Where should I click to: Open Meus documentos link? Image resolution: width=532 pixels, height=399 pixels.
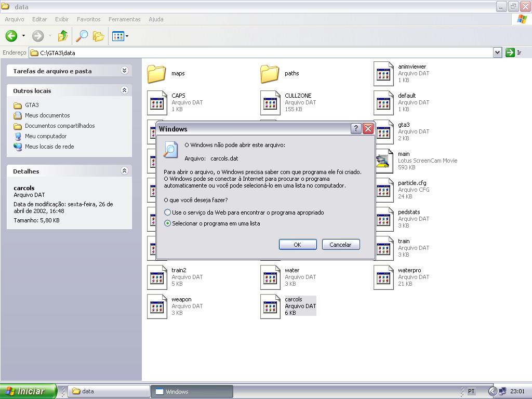(x=47, y=115)
